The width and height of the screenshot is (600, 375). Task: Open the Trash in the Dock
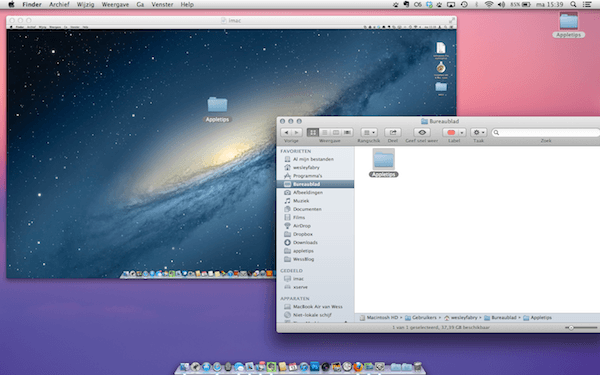coord(417,367)
